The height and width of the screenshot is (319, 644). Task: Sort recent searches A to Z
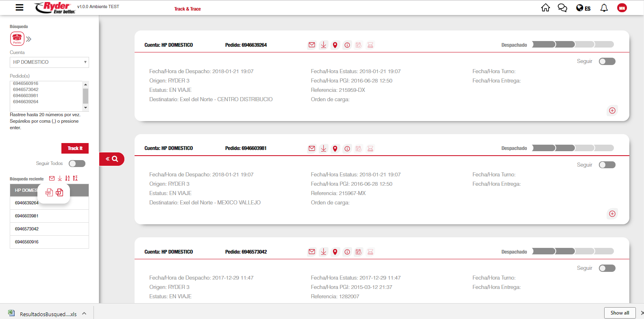coord(67,178)
